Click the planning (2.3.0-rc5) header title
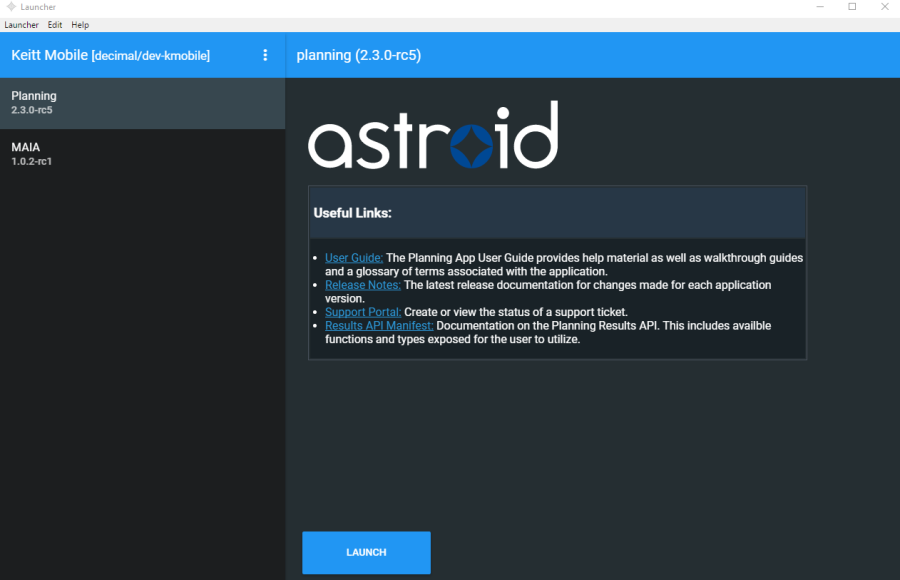The width and height of the screenshot is (900, 580). [x=358, y=55]
